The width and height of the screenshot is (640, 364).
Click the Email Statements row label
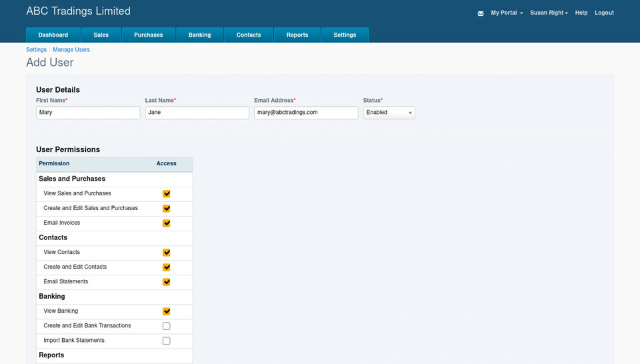click(66, 281)
